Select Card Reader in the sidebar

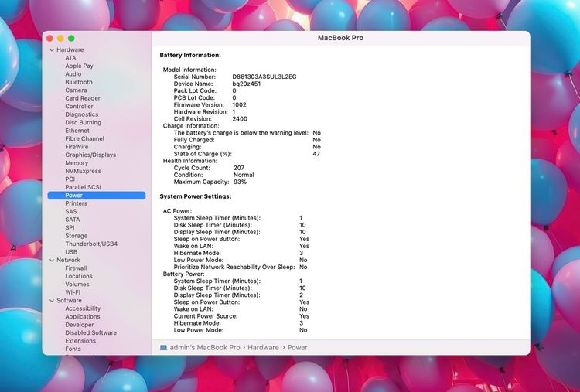pyautogui.click(x=83, y=98)
